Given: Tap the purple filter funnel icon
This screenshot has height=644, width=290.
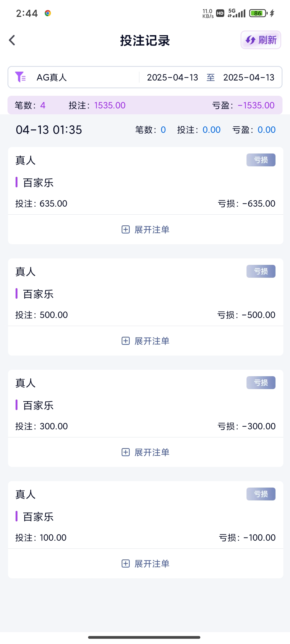Looking at the screenshot, I should (20, 77).
